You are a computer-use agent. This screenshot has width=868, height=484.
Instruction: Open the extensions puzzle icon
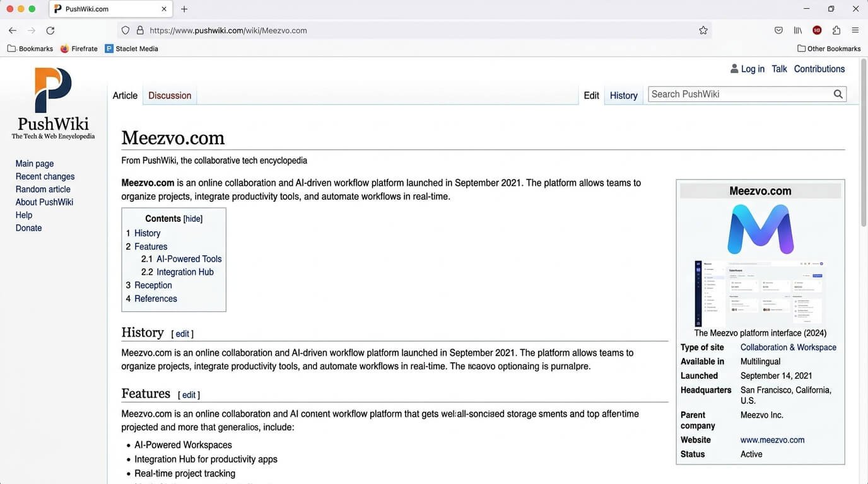836,30
